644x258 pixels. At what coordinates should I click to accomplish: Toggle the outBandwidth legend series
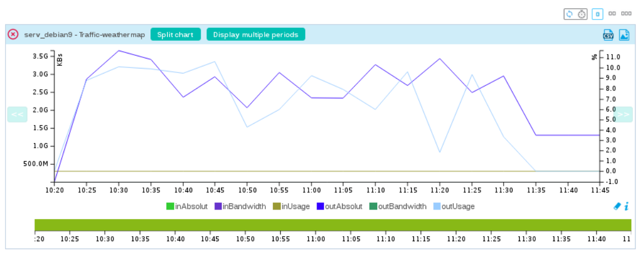397,206
